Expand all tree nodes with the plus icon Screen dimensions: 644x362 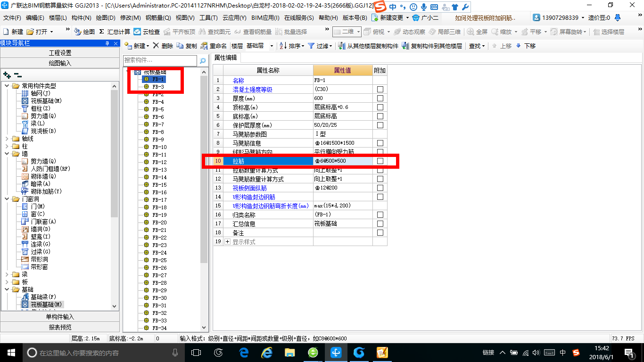click(x=7, y=75)
